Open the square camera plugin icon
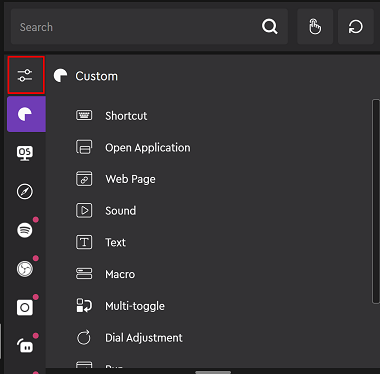 coord(25,307)
